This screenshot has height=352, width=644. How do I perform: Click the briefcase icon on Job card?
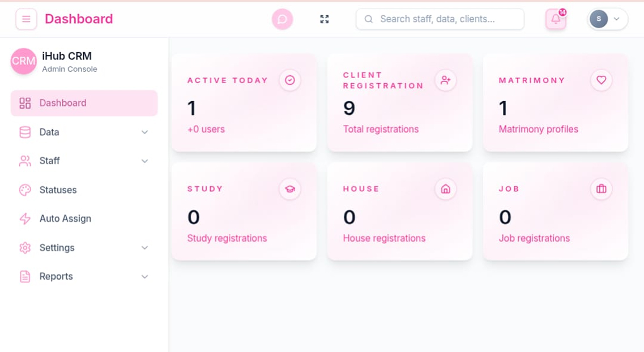[x=601, y=189]
